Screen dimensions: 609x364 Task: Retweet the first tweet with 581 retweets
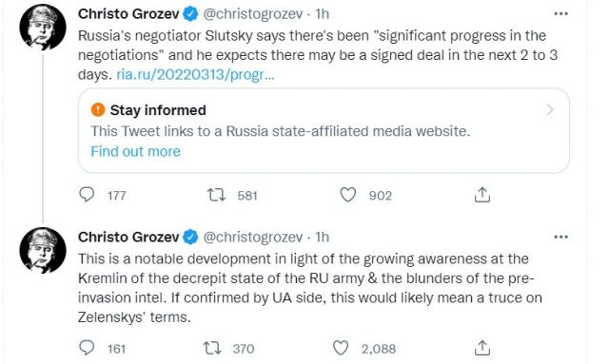pos(216,195)
